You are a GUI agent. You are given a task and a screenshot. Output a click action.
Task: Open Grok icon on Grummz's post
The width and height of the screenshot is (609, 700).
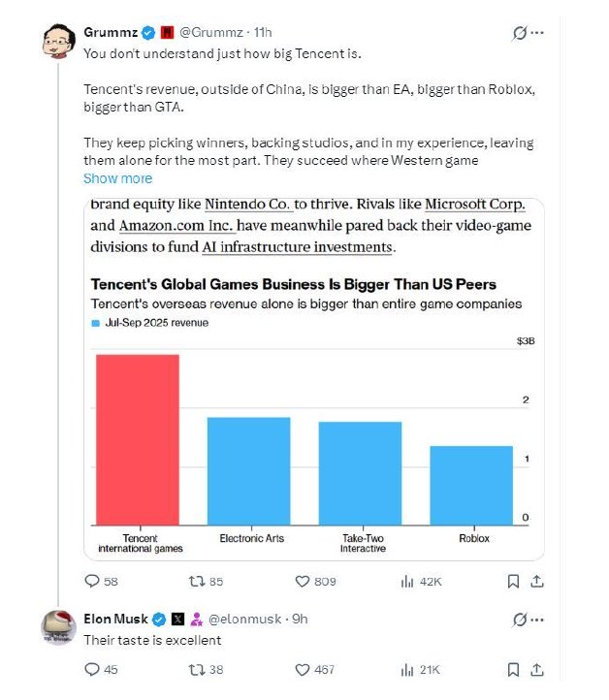(520, 33)
